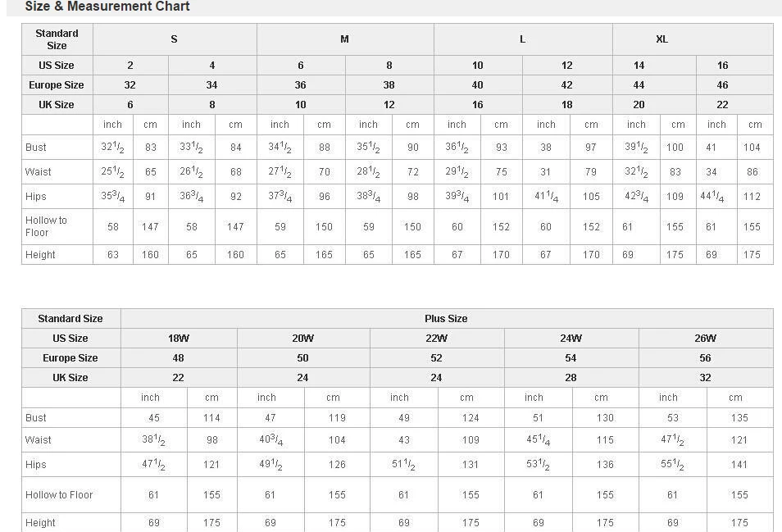Click the 'XL' standard size header cell
The width and height of the screenshot is (782, 532).
[x=662, y=39]
